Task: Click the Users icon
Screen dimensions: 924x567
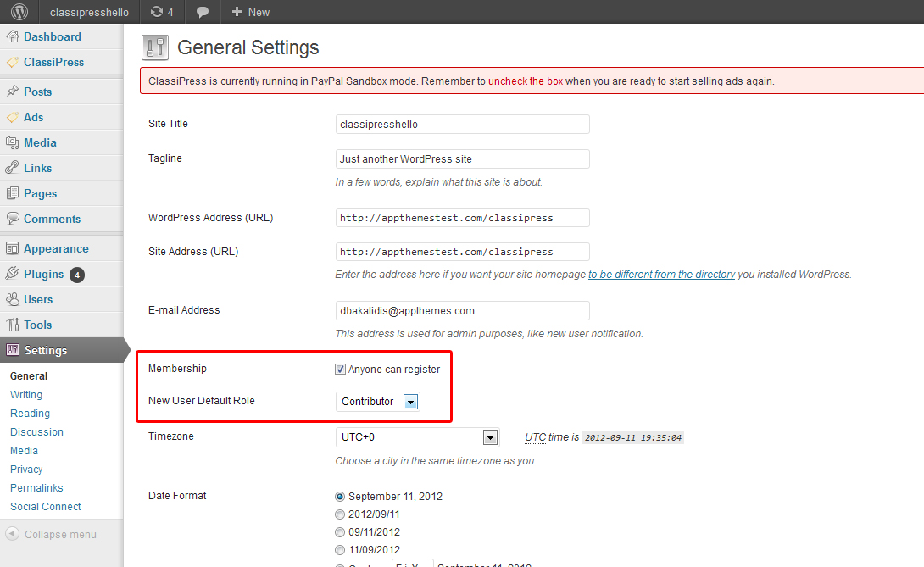Action: click(13, 299)
